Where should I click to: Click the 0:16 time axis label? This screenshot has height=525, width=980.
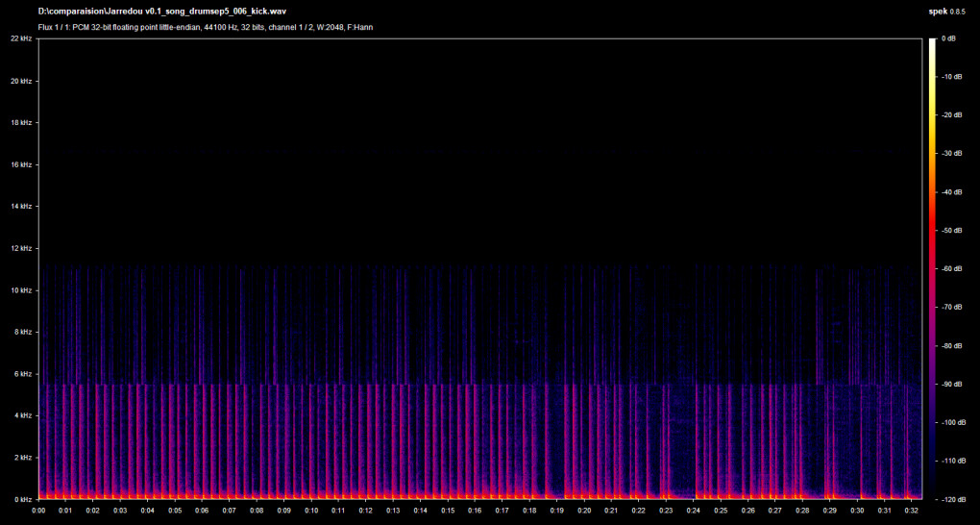(475, 511)
